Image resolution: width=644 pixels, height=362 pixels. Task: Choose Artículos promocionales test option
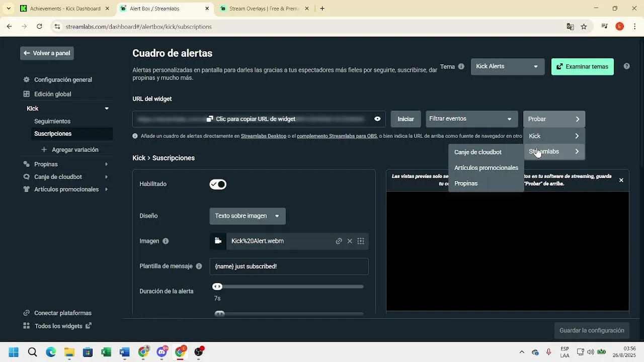486,167
